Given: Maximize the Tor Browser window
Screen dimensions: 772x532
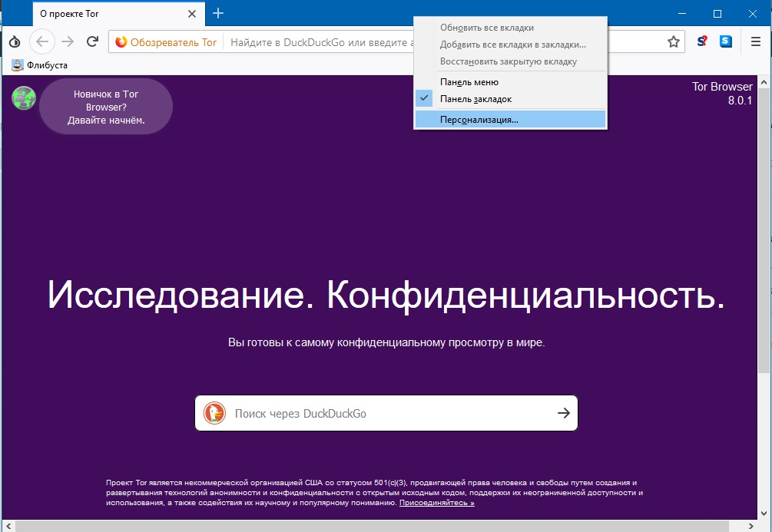Looking at the screenshot, I should pyautogui.click(x=717, y=13).
